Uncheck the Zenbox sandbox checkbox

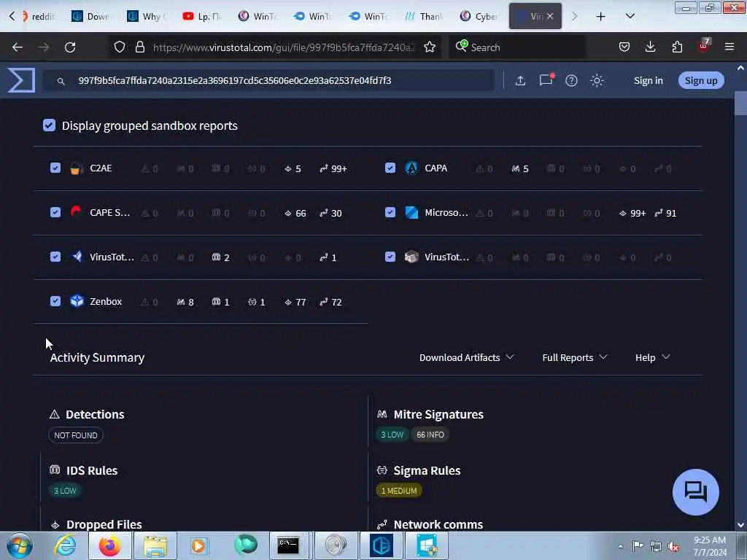(55, 301)
